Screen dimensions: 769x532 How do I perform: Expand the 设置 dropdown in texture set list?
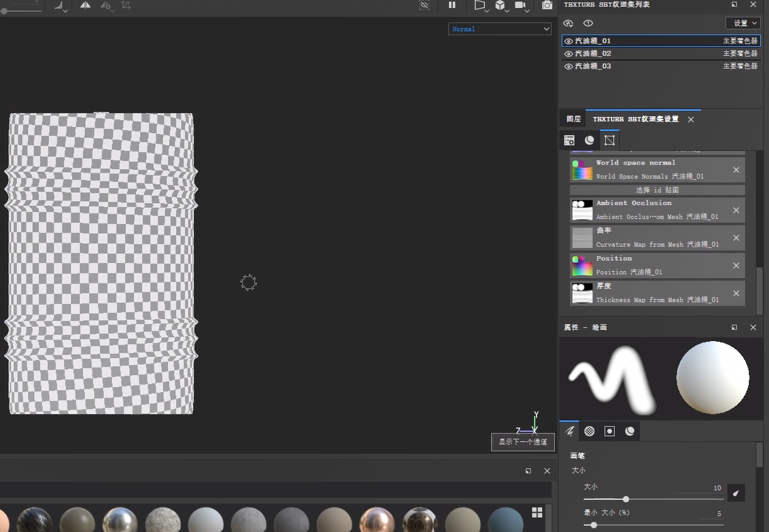[x=743, y=23]
